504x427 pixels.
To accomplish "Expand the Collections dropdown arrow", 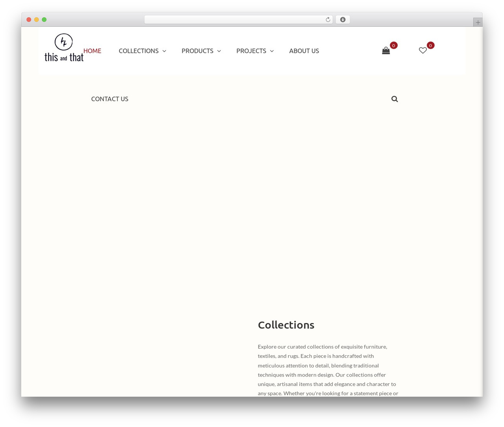I will click(x=164, y=51).
